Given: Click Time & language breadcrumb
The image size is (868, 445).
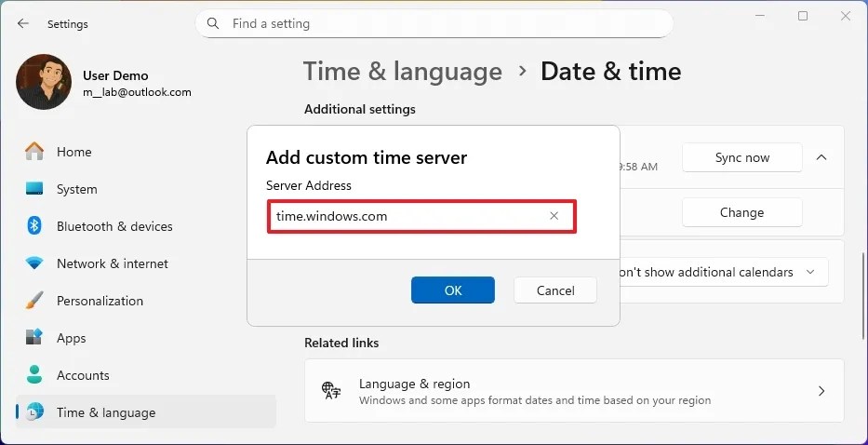Looking at the screenshot, I should point(403,72).
